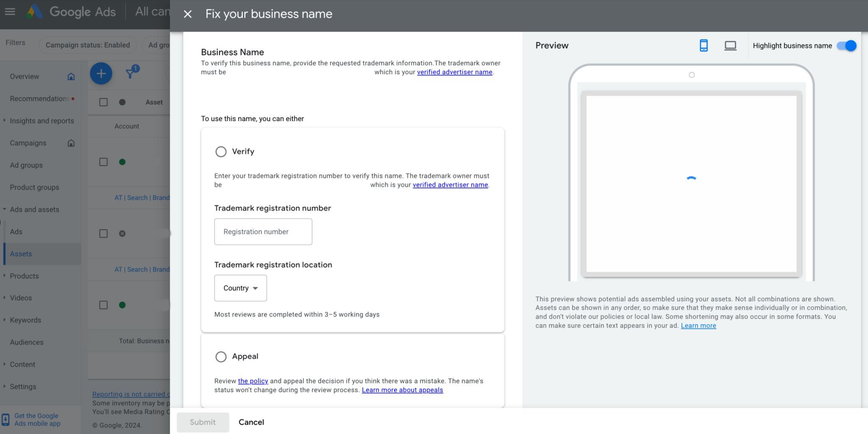Toggle Highlight business name switch
The image size is (868, 434).
pos(846,46)
